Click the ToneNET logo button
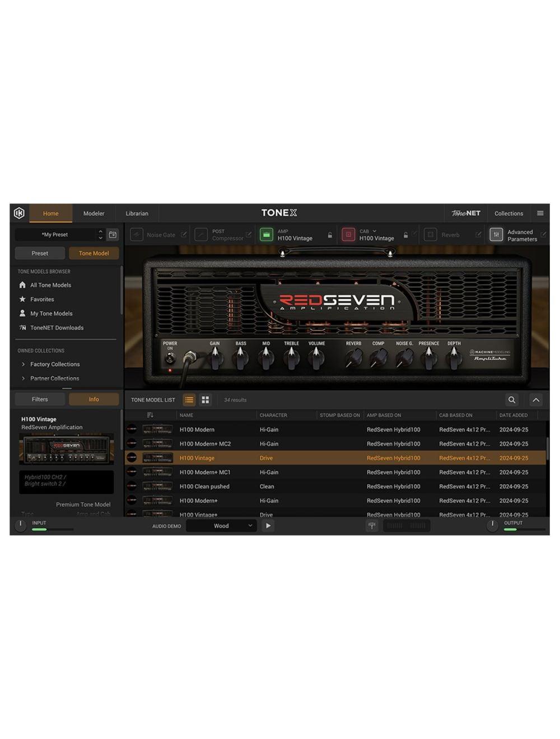560x739 pixels. 466,213
